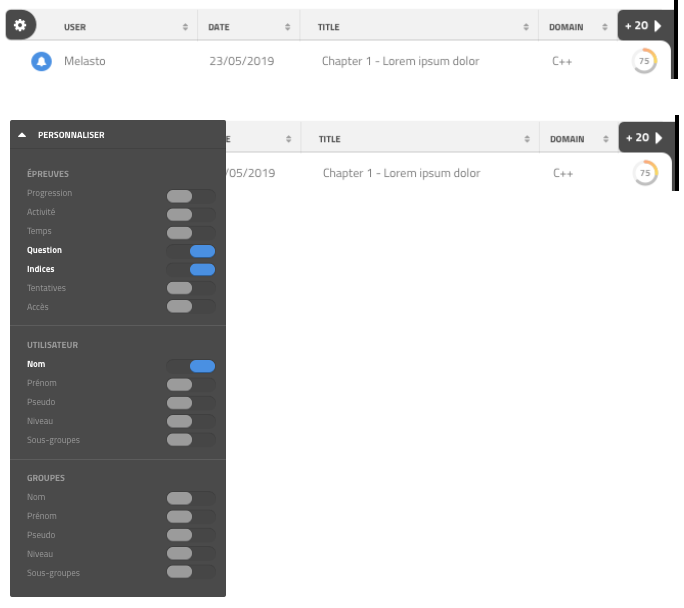Disable the Question toggle
This screenshot has width=684, height=608.
(191, 251)
